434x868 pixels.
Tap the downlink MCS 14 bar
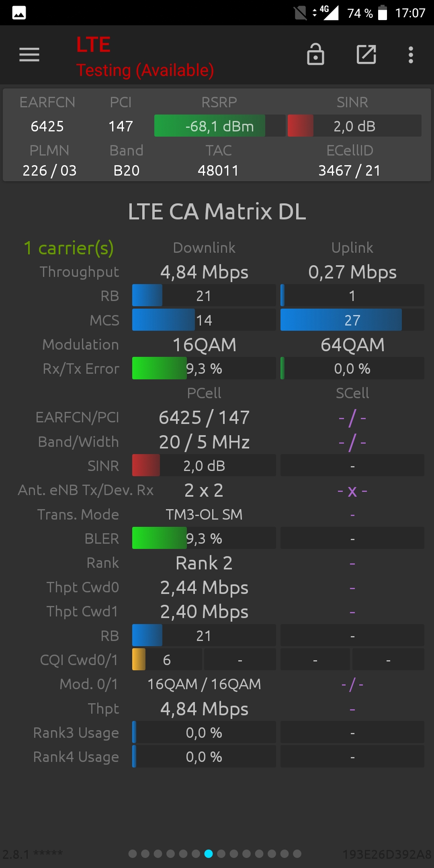point(204,320)
